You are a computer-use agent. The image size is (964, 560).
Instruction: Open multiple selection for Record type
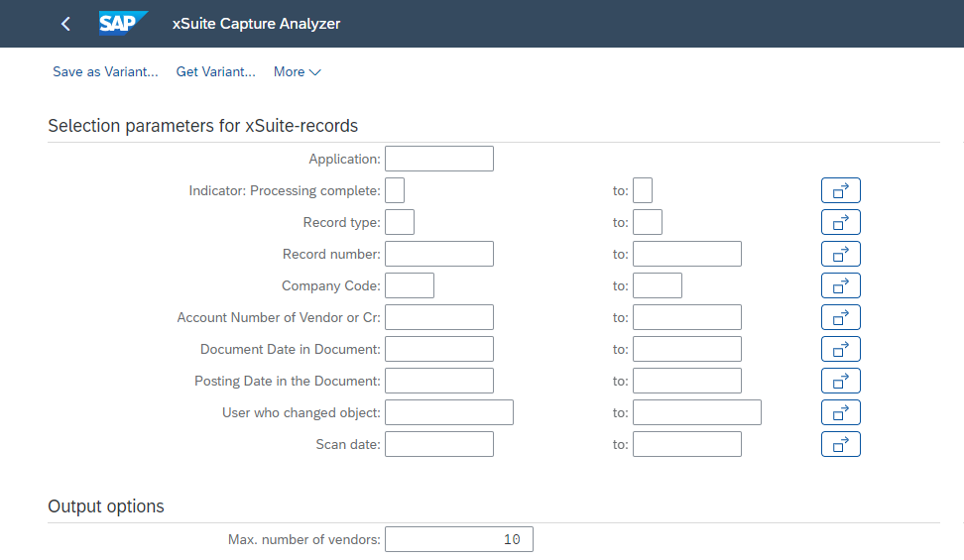840,222
